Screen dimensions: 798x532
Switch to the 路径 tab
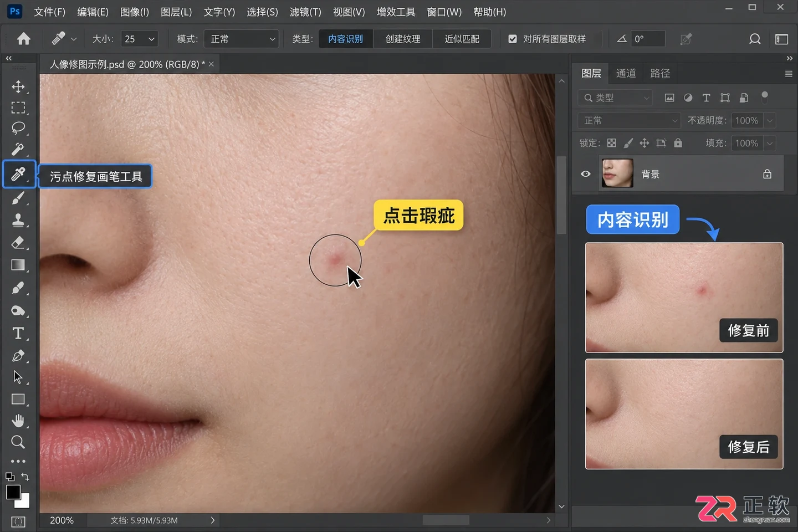[660, 73]
